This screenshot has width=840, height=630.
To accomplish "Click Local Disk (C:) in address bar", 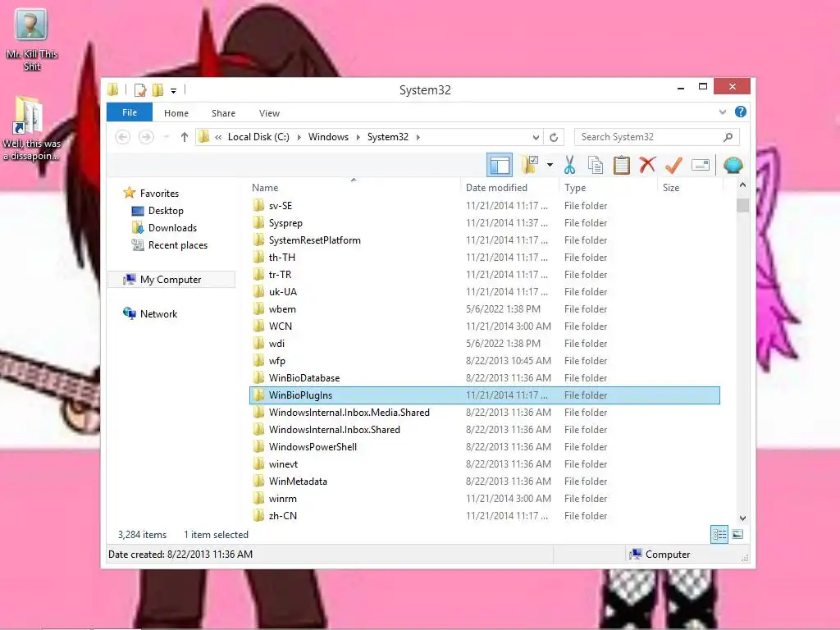I will point(258,137).
